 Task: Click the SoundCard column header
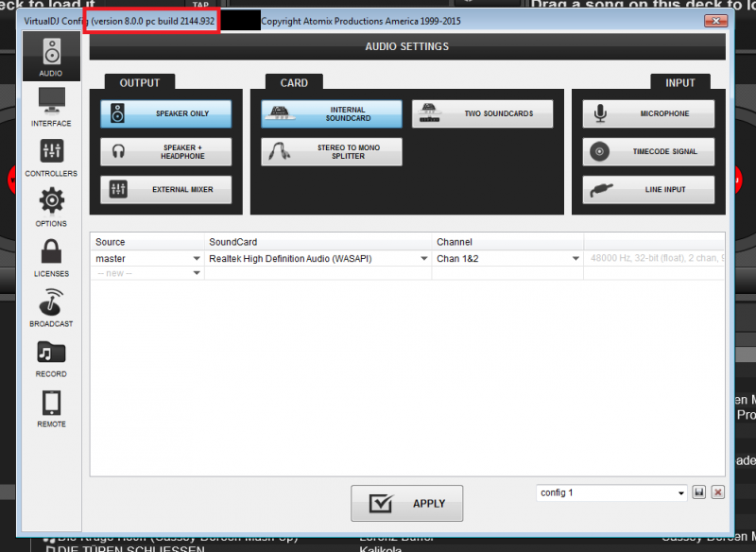click(318, 242)
